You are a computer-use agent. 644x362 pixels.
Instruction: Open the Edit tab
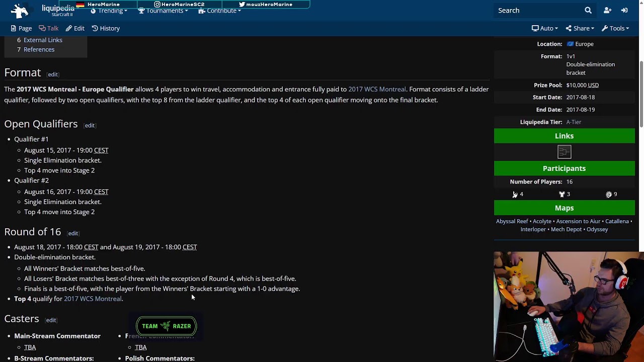tap(75, 28)
